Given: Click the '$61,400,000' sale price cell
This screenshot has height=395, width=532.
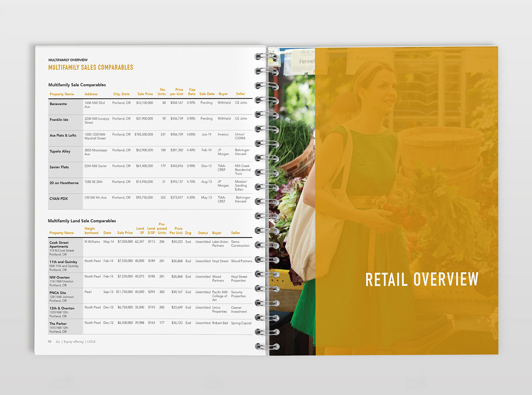Looking at the screenshot, I should click(x=145, y=166).
